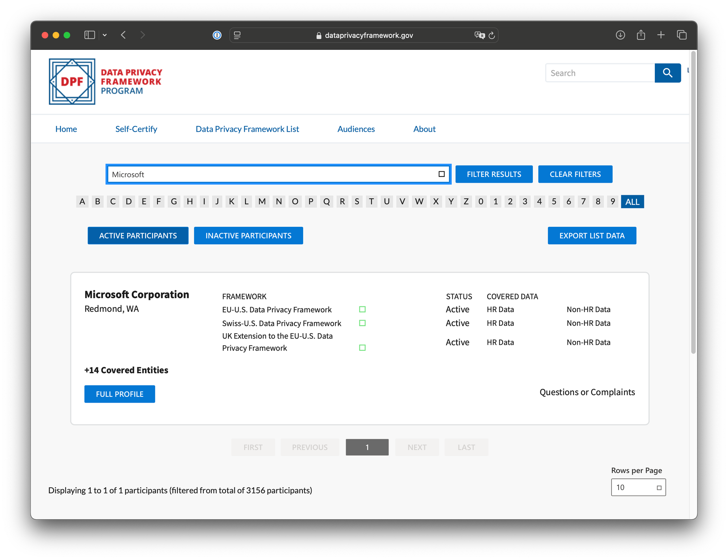Open Microsoft's FULL PROFILE

pyautogui.click(x=120, y=394)
